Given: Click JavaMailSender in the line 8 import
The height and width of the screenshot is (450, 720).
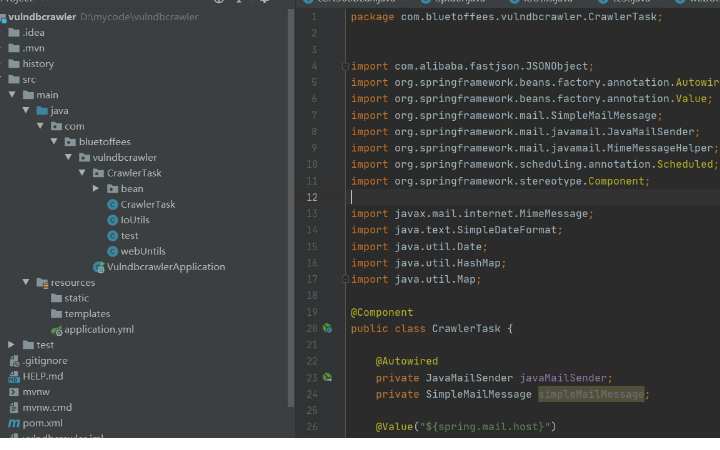Looking at the screenshot, I should click(x=650, y=132).
